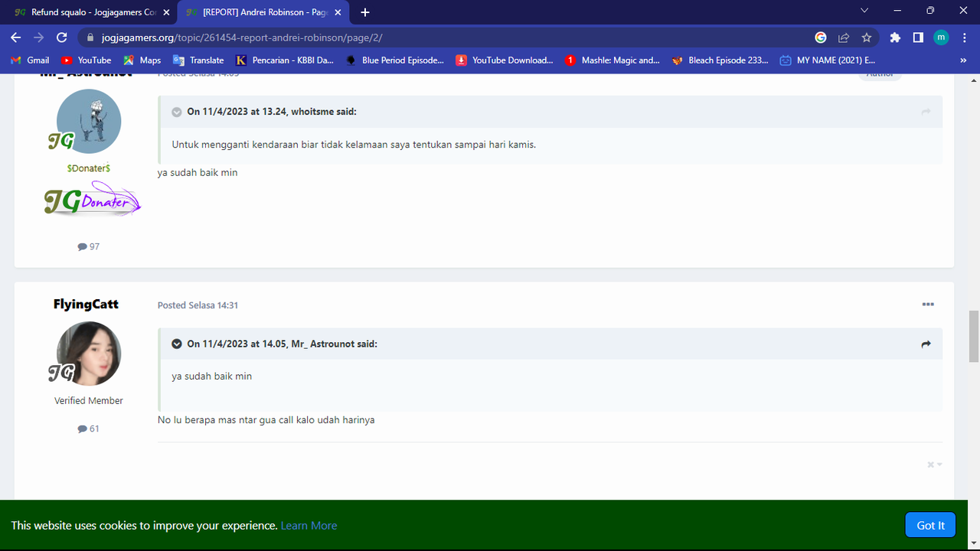Click Mr_ Astrounot's avatar picture
980x551 pixels.
(89, 122)
